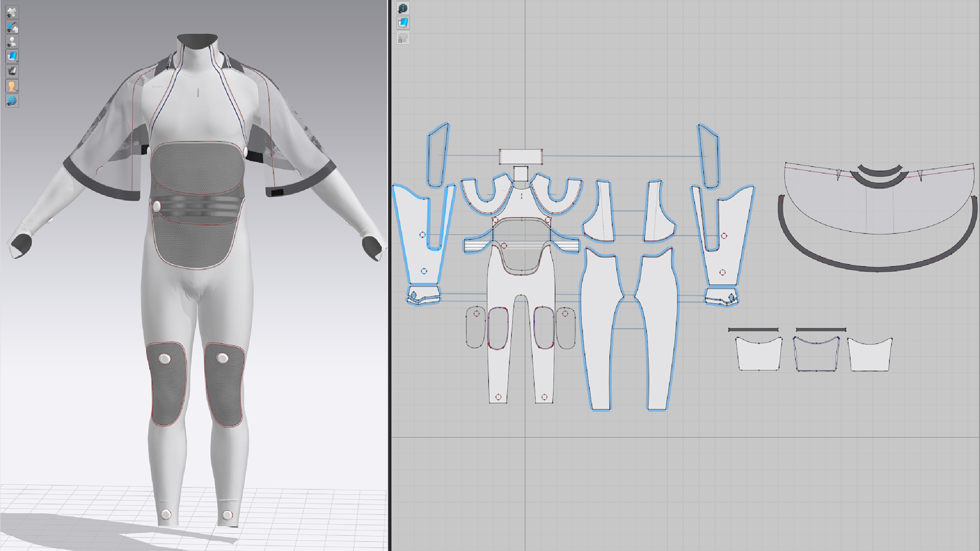Open the blue garment render style flyout

(x=12, y=56)
